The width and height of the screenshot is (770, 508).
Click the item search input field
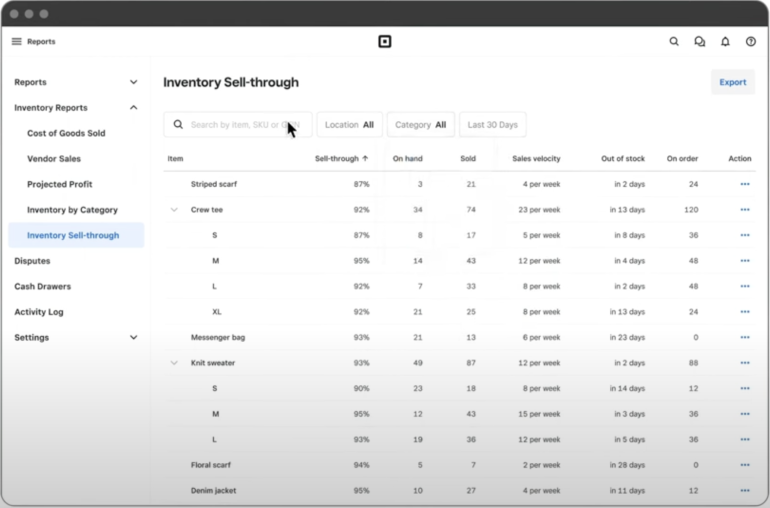pos(240,125)
